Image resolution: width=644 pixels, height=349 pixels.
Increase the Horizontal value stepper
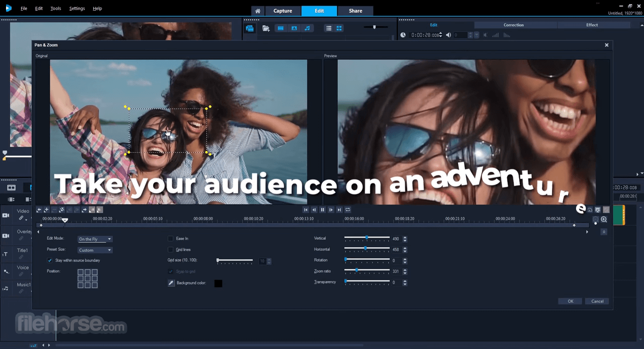pos(405,248)
